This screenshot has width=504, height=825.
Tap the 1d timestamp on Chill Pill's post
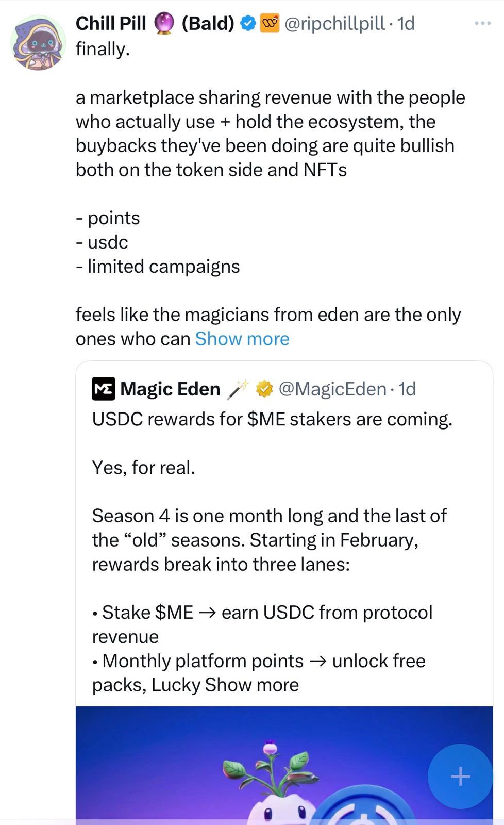[x=406, y=23]
